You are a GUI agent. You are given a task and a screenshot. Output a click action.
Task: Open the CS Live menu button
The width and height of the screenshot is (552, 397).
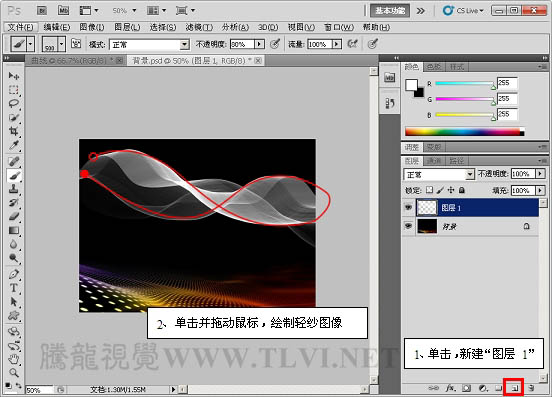coord(463,11)
